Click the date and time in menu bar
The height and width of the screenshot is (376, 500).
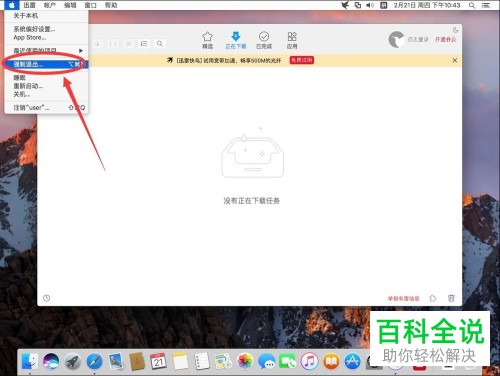pyautogui.click(x=427, y=5)
